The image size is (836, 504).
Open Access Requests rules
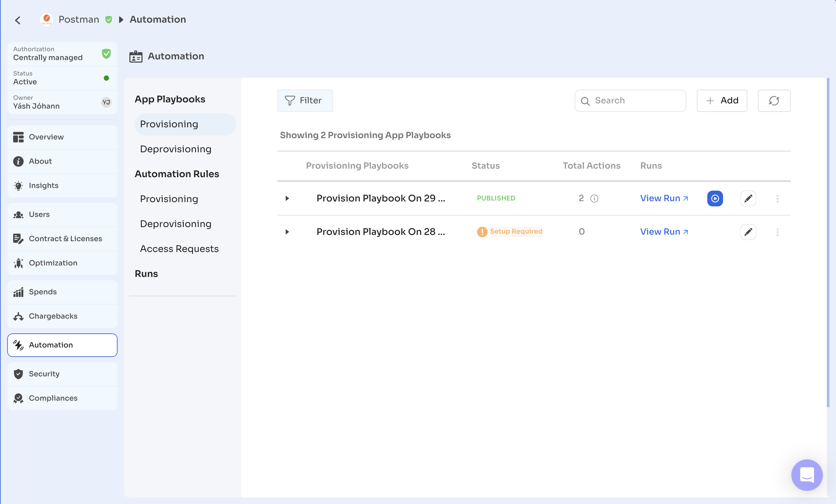click(x=179, y=249)
